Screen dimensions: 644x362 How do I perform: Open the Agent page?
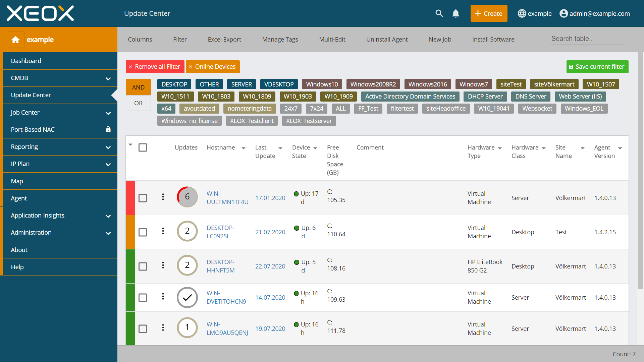coord(60,198)
